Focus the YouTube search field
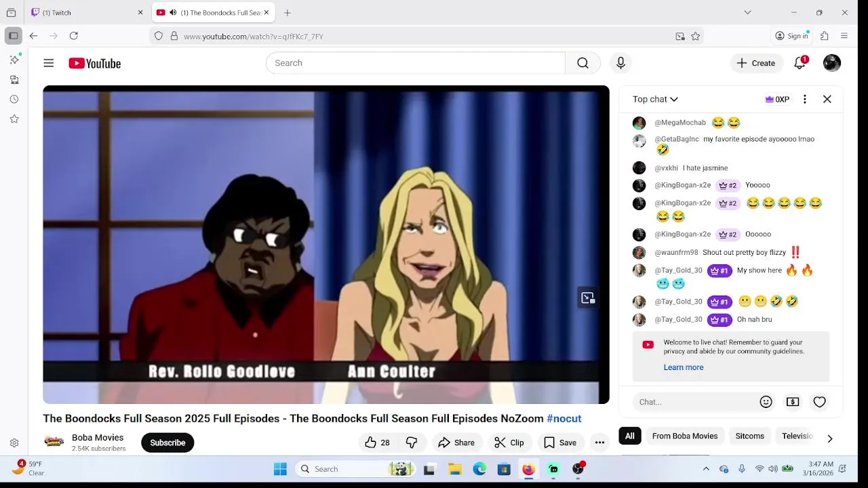 click(416, 63)
